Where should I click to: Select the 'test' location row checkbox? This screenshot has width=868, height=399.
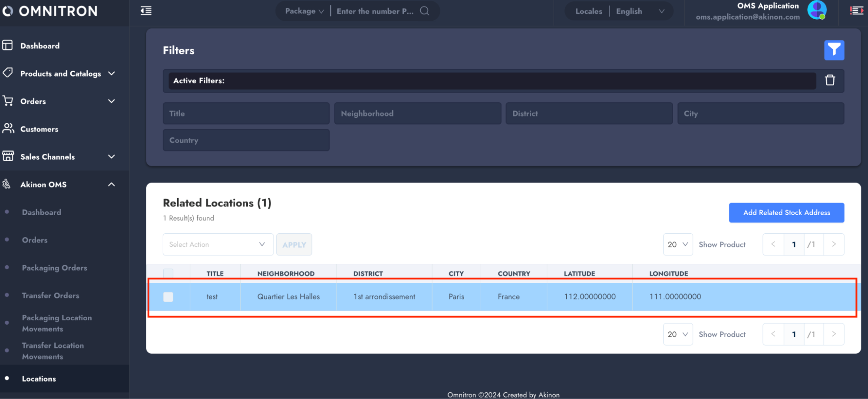[x=168, y=297]
